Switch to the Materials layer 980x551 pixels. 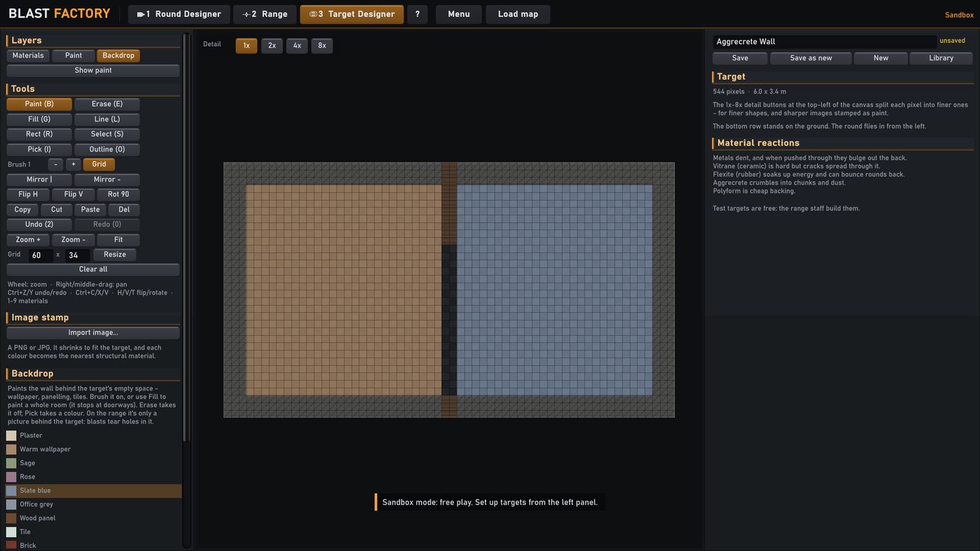[x=28, y=55]
